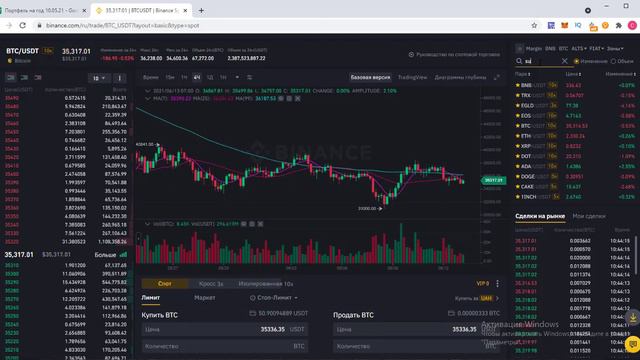Click wallet icon next to USDT balance
The height and width of the screenshot is (360, 640).
pyautogui.click(x=253, y=313)
